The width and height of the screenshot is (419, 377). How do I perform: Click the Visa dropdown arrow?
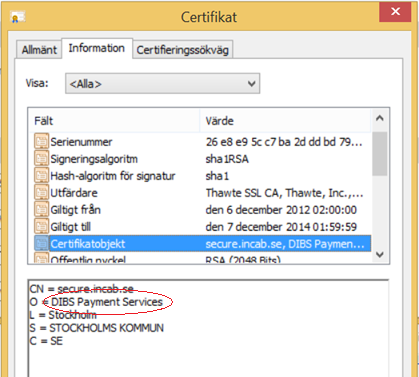point(252,84)
